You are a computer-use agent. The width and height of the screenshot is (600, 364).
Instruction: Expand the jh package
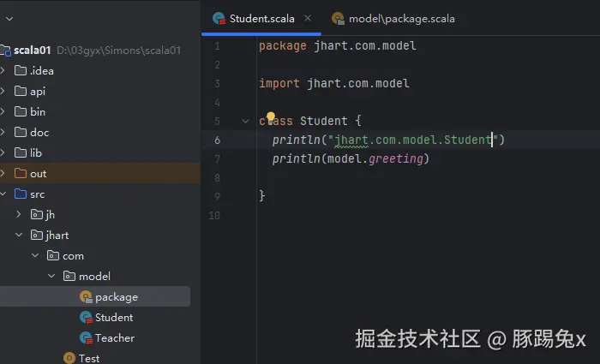coord(18,214)
